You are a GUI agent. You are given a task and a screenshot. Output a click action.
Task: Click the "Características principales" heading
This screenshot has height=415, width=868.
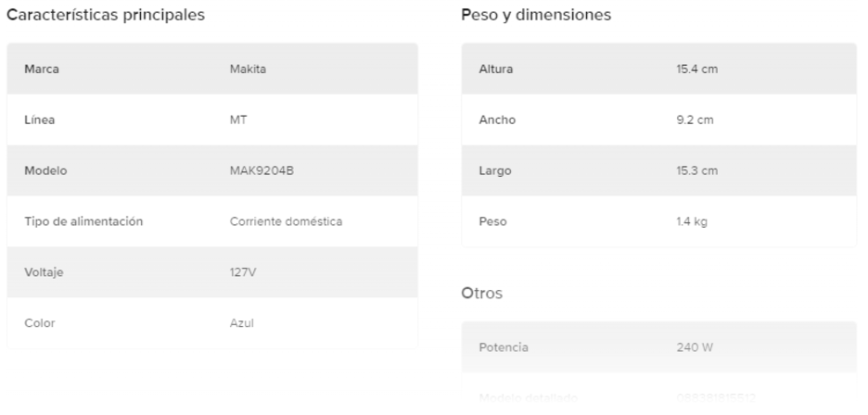[x=106, y=16]
